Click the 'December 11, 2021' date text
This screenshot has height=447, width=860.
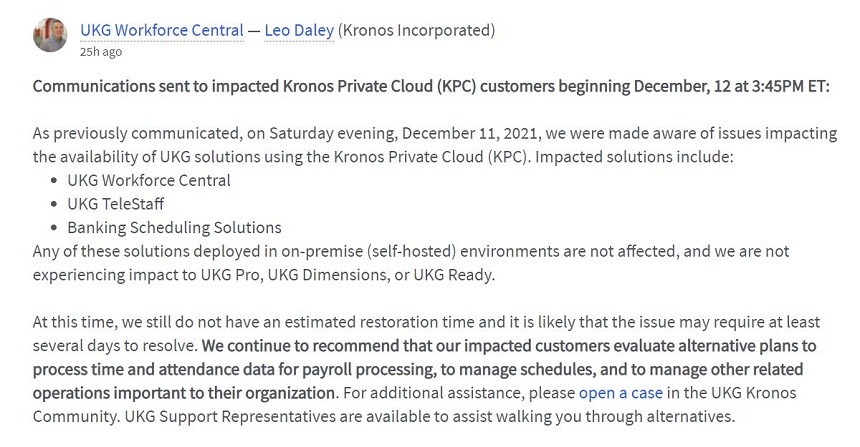click(471, 133)
